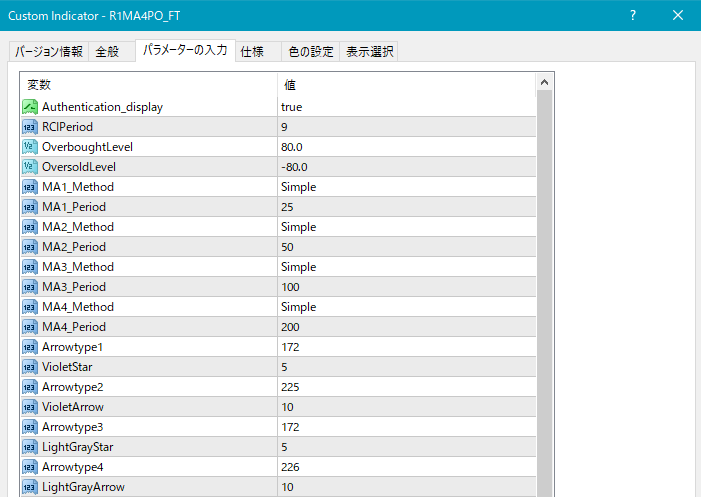Open the MA2_Method Simple value dropdown
This screenshot has width=701, height=497.
(299, 227)
